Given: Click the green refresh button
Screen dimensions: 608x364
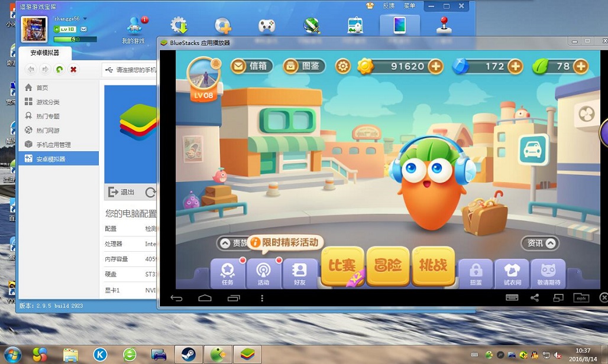Looking at the screenshot, I should [59, 69].
